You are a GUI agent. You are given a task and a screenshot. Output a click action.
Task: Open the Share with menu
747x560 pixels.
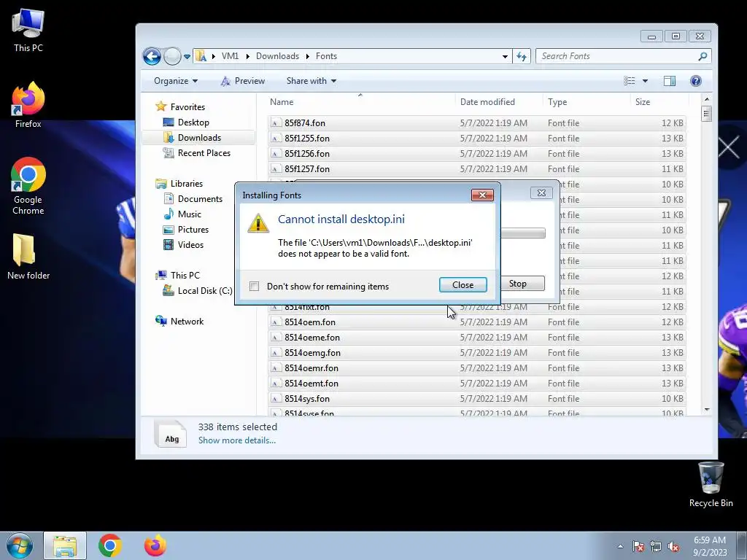point(311,81)
